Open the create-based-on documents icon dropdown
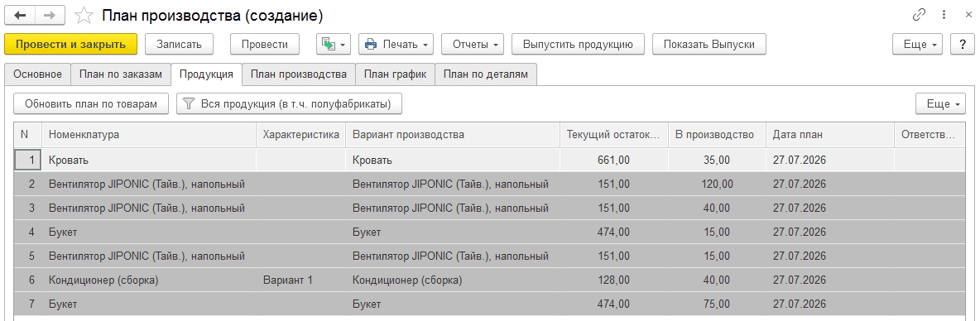This screenshot has width=980, height=321. (334, 45)
